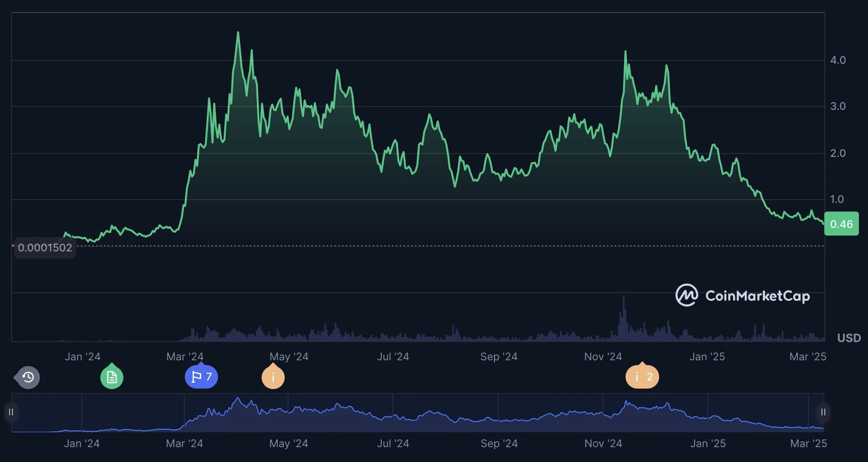Click the Mar '24 label on the main chart axis
868x462 pixels.
(185, 356)
